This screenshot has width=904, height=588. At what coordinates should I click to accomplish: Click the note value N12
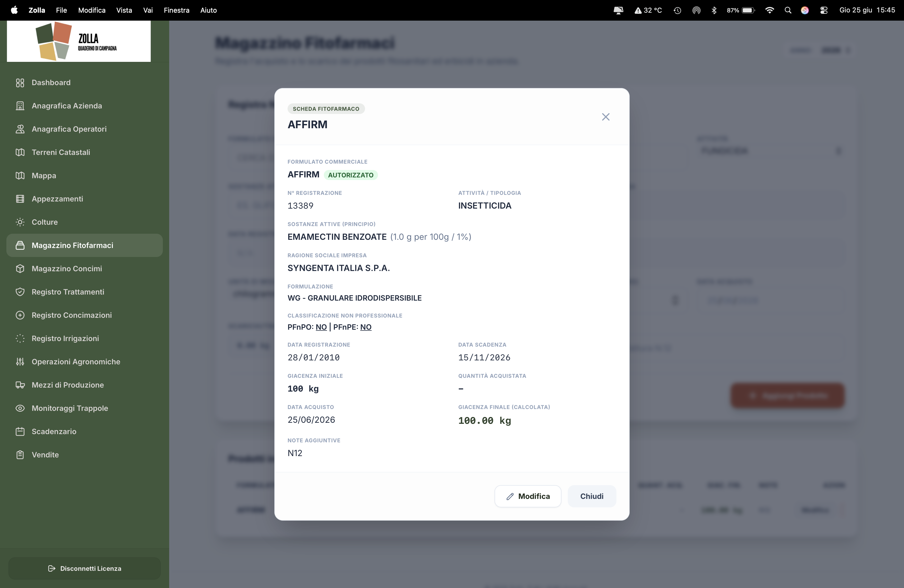(x=295, y=453)
